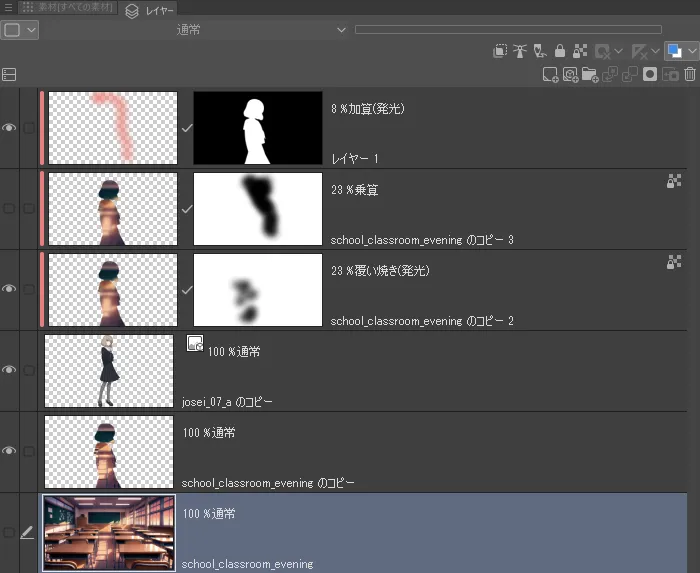Select the classroom thumbnail of school_classroom_evening
The width and height of the screenshot is (700, 573).
click(x=109, y=533)
